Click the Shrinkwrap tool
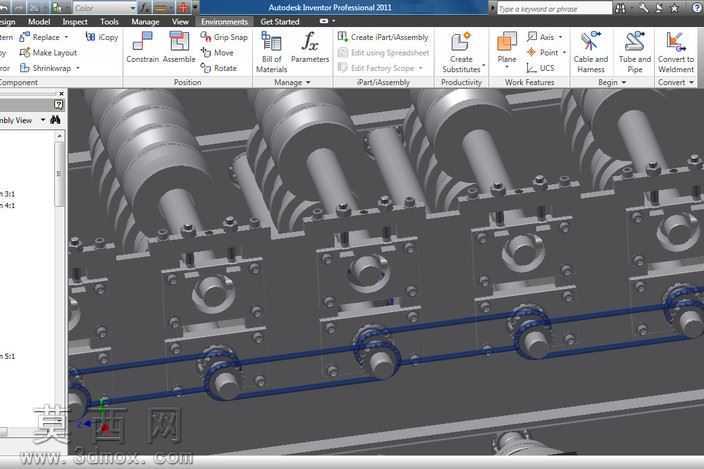704x469 pixels. 45,68
